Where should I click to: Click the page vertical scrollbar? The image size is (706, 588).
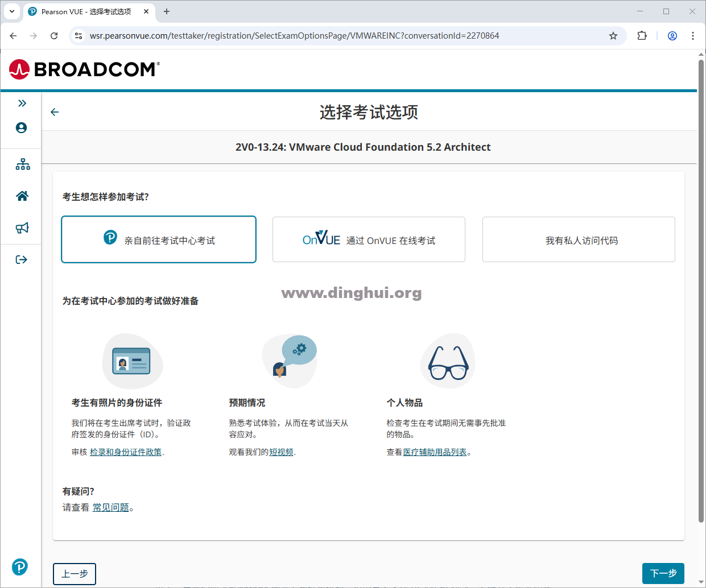pos(701,290)
